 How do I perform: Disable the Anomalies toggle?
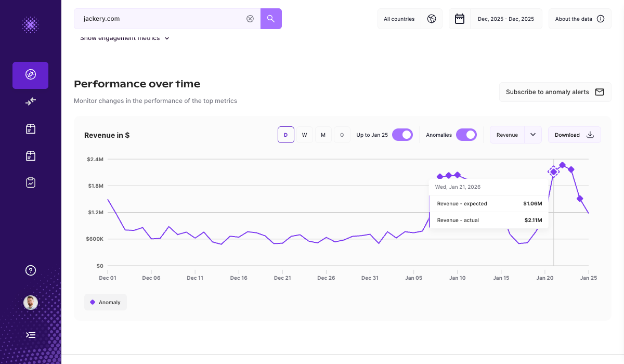[466, 134]
